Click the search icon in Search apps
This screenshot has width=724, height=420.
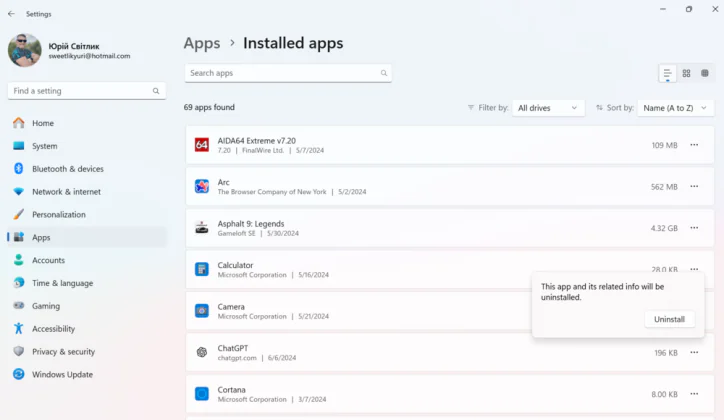tap(384, 73)
